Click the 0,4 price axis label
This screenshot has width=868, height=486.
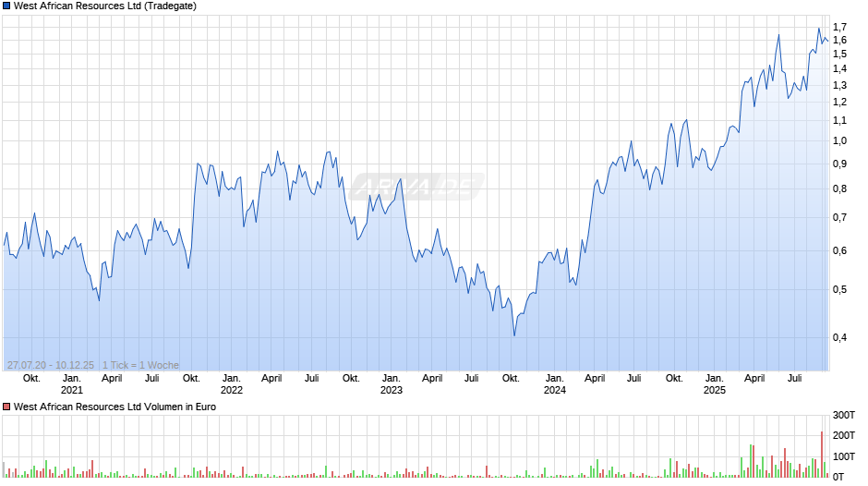point(839,337)
